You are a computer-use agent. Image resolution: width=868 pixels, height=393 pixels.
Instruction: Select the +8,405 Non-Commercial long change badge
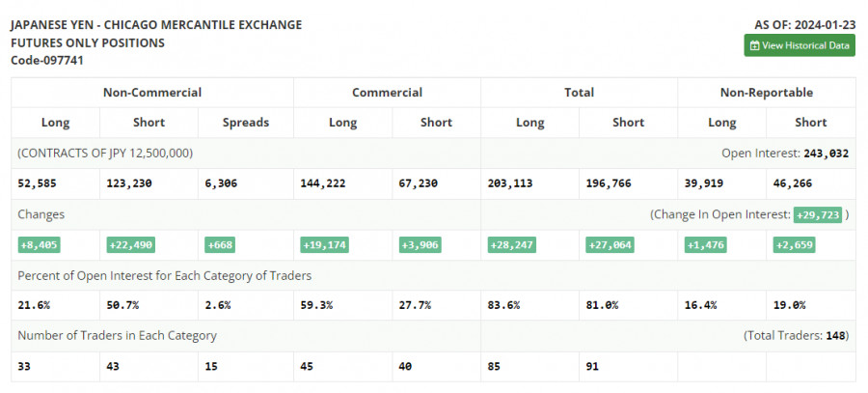tap(41, 245)
